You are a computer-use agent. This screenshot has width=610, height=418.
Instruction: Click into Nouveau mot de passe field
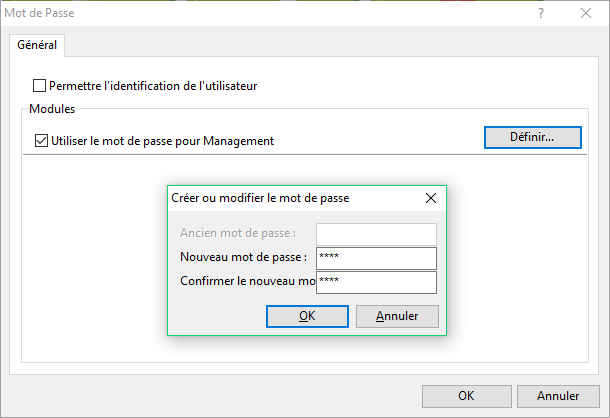(x=376, y=258)
